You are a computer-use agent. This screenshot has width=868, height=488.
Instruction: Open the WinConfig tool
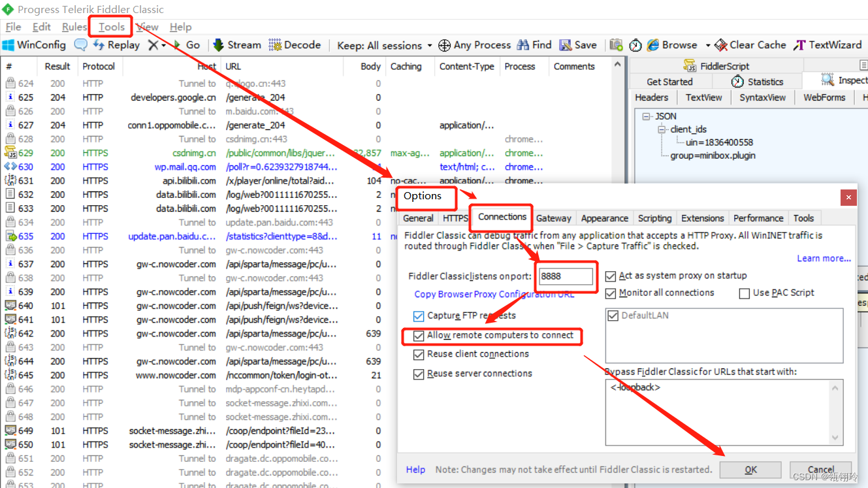(x=34, y=45)
